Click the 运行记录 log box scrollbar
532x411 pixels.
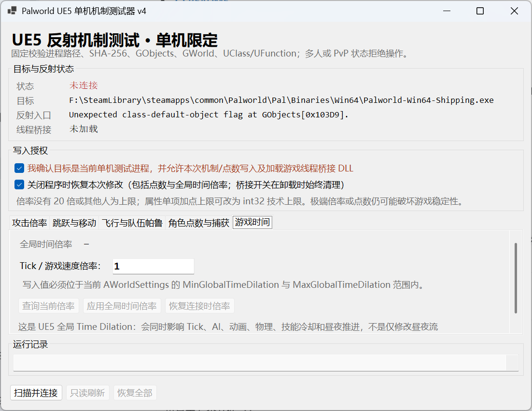512,363
